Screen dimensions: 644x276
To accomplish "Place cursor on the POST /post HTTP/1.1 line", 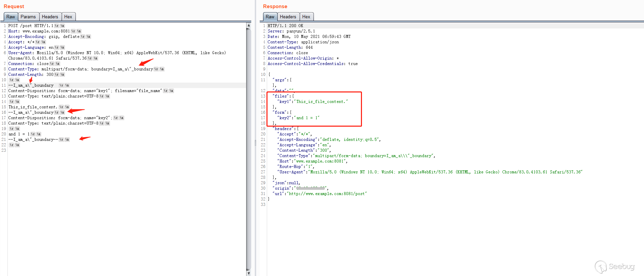I will (x=30, y=26).
